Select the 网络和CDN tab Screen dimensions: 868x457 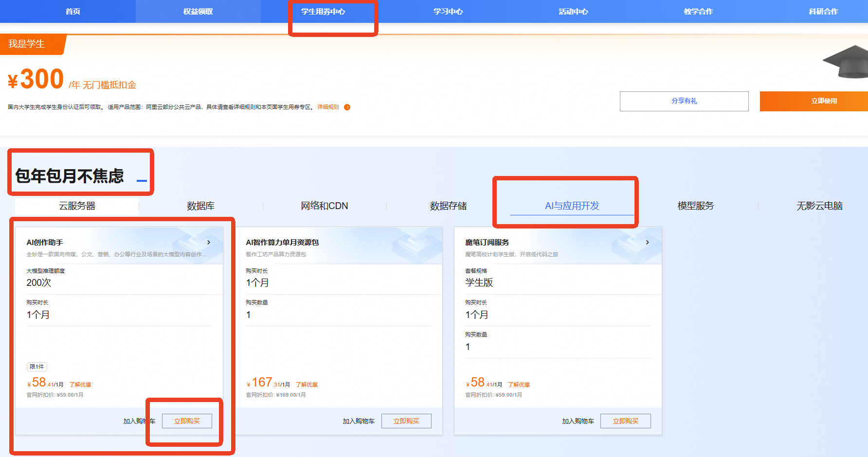tap(325, 206)
